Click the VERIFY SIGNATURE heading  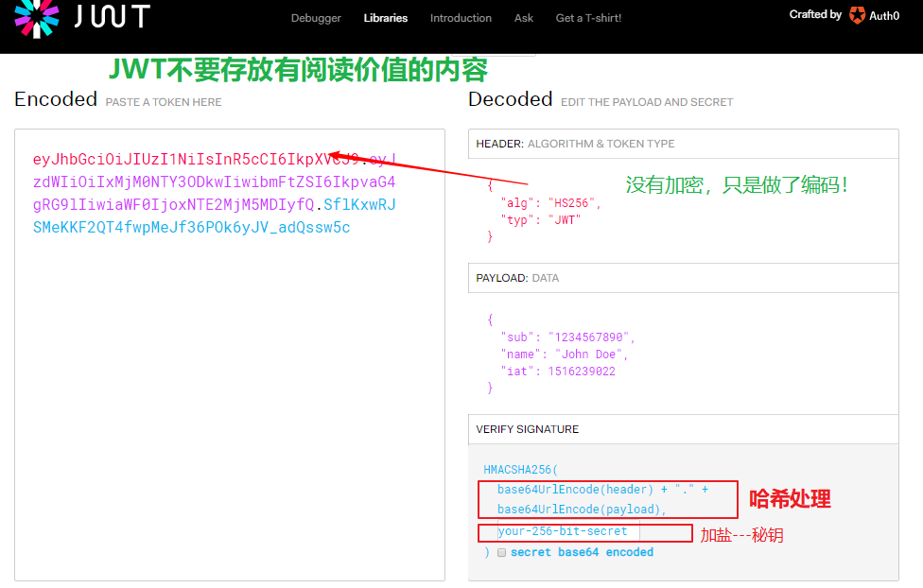click(528, 429)
